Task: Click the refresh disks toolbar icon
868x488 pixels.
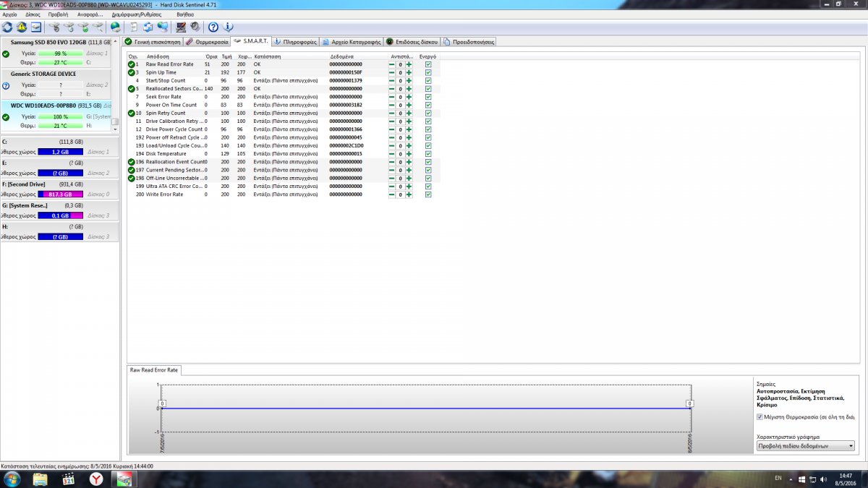Action: pyautogui.click(x=7, y=27)
